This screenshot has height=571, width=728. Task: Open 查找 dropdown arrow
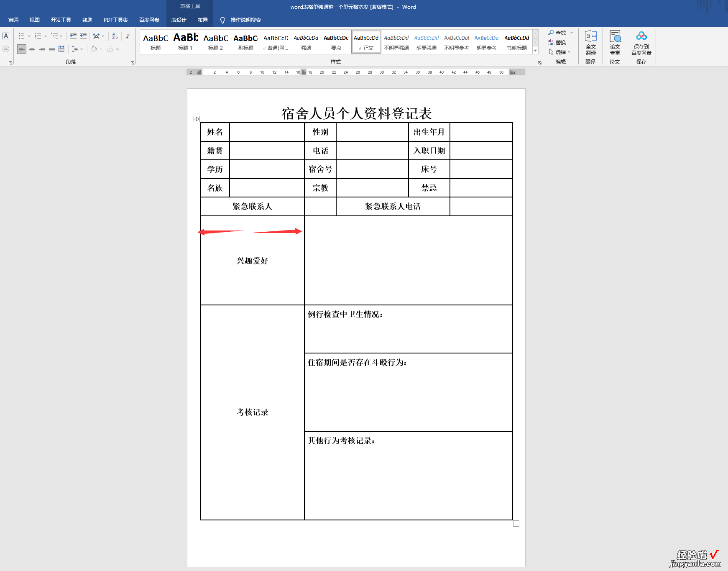572,33
